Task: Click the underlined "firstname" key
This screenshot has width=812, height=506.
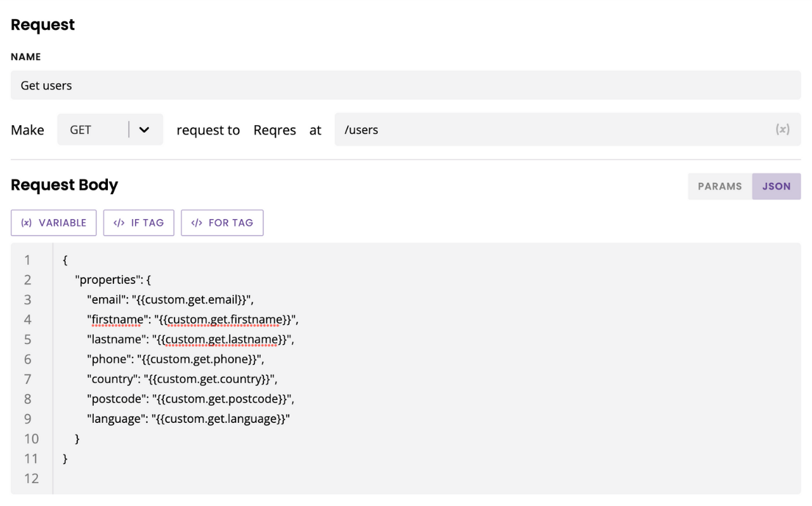Action: tap(117, 319)
